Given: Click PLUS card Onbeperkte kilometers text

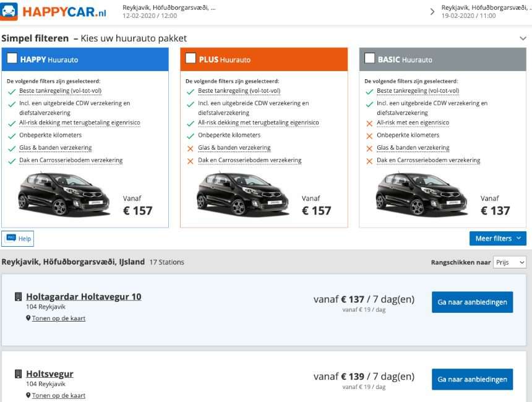Looking at the screenshot, I should pos(230,135).
